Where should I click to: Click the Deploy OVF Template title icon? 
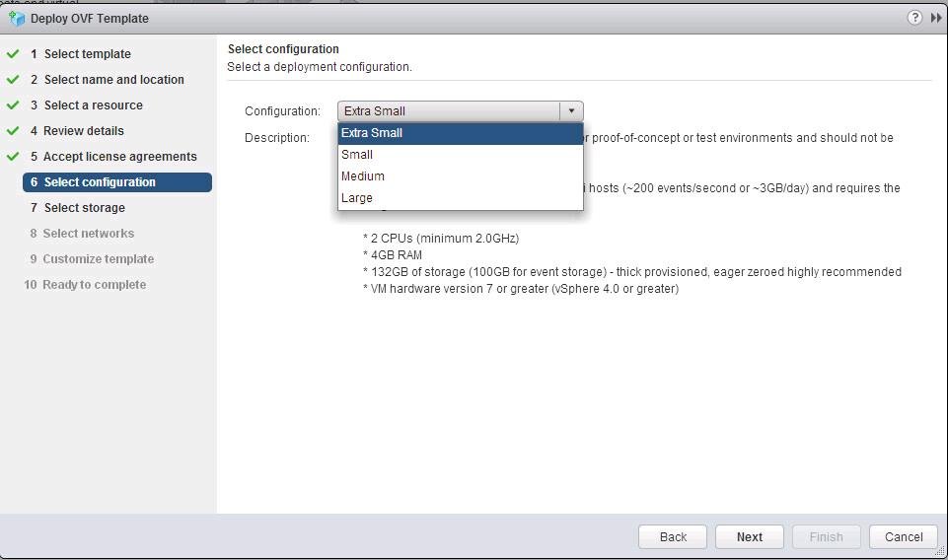pos(16,18)
